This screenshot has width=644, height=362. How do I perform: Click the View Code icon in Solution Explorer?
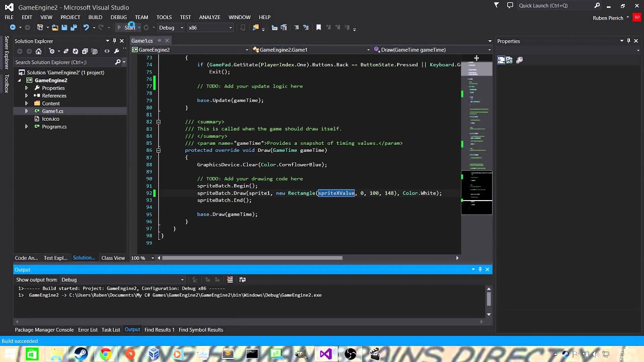107,51
